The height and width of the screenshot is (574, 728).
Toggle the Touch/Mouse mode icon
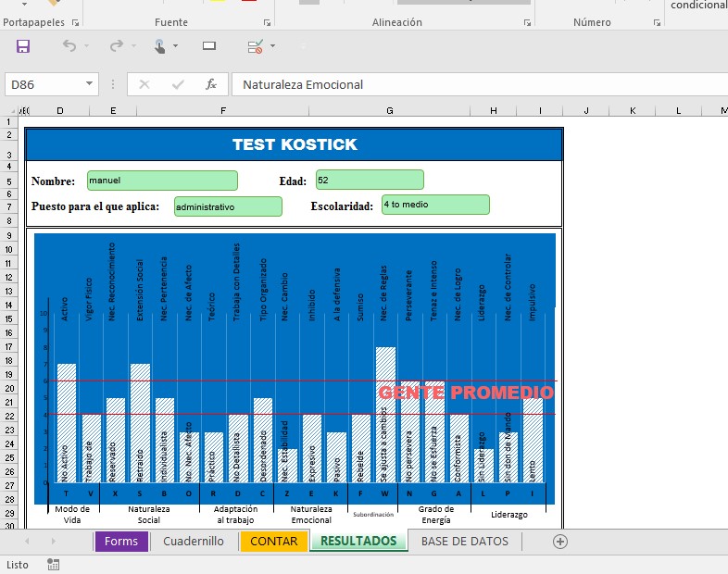point(159,46)
